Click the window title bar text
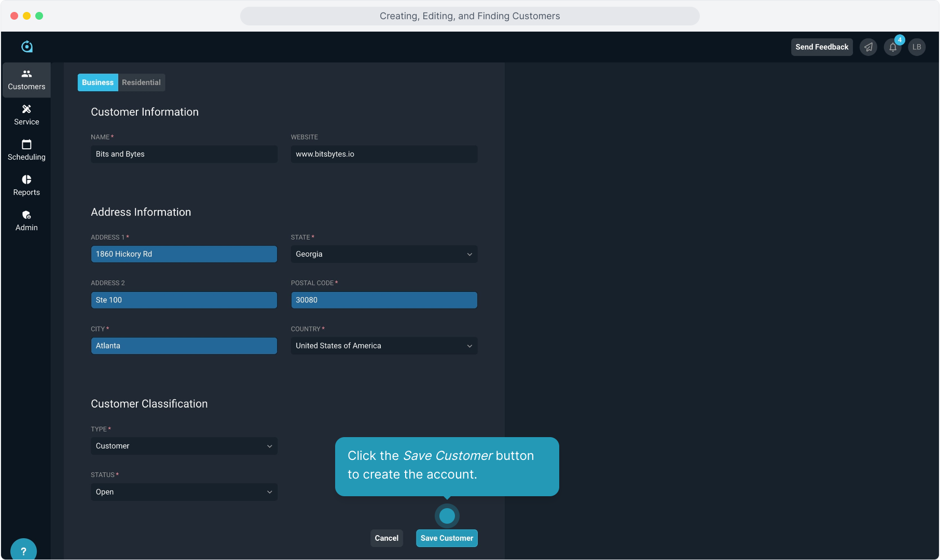940x560 pixels. [x=470, y=16]
